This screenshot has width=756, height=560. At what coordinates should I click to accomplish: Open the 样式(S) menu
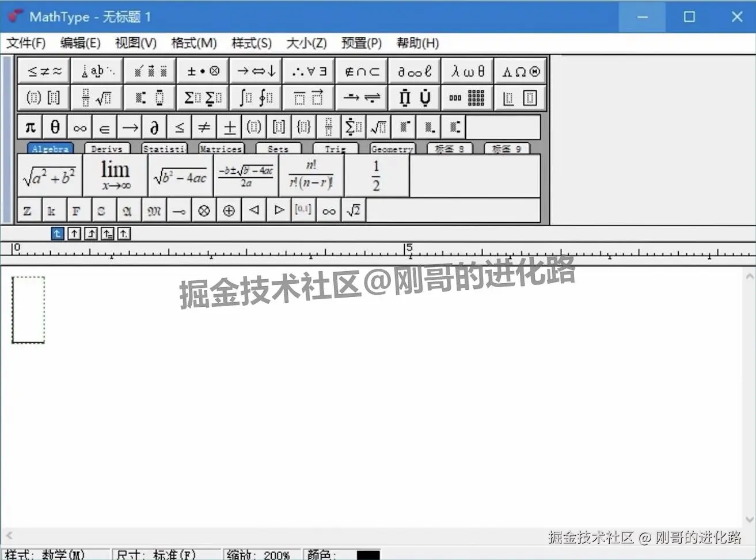click(250, 43)
